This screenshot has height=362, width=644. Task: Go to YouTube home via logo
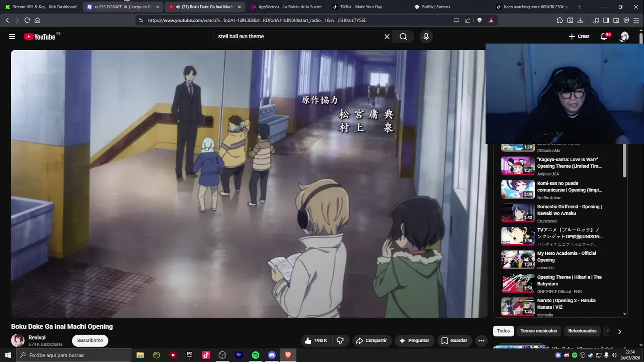39,36
